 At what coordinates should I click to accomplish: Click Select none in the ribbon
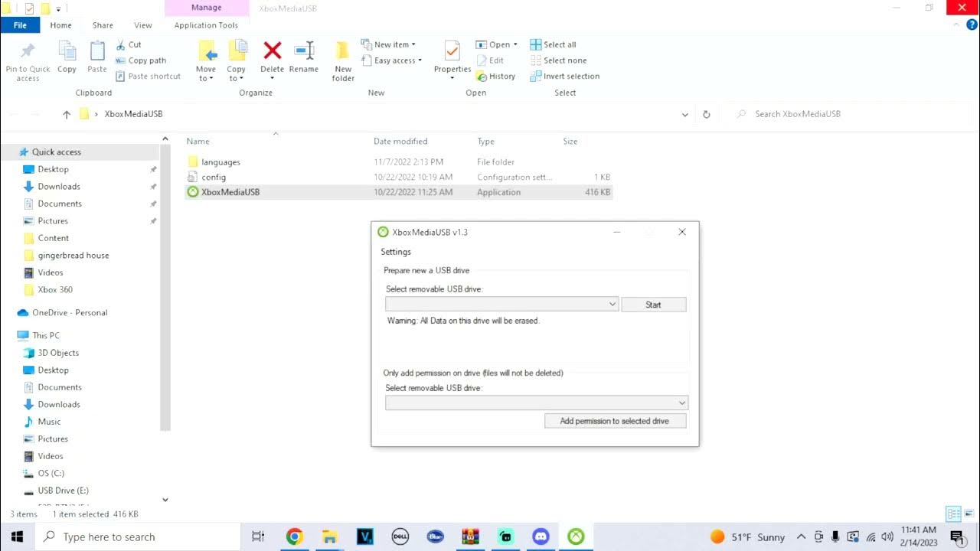pyautogui.click(x=558, y=60)
